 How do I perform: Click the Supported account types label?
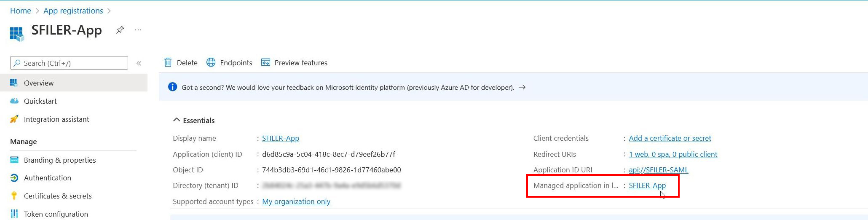[x=213, y=201]
